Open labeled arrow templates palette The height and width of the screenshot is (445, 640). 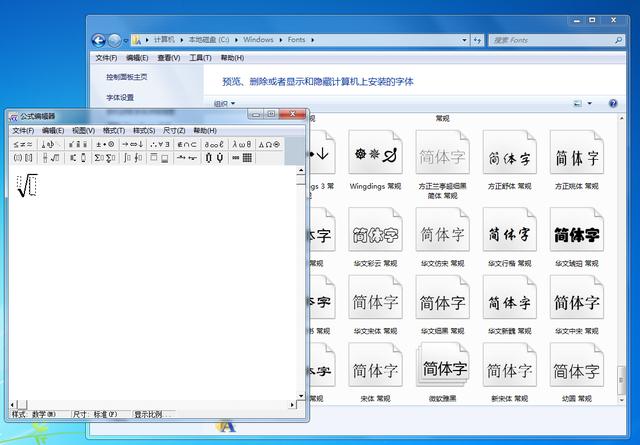pos(187,158)
